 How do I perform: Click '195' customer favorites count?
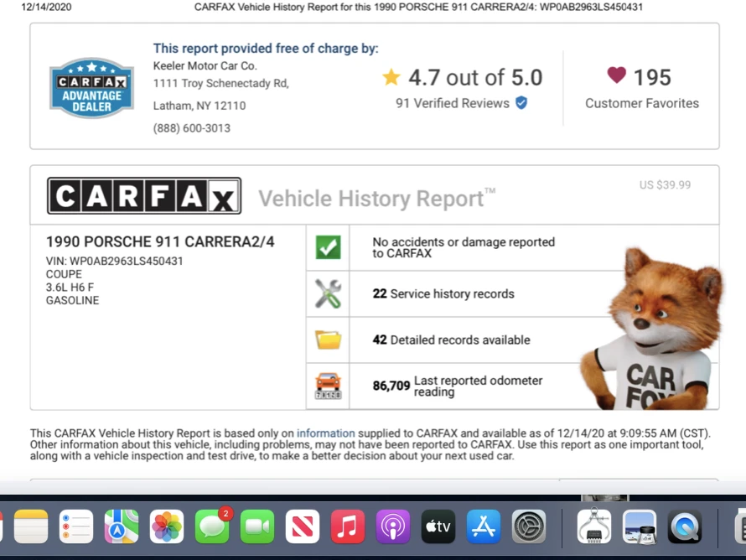tap(652, 77)
